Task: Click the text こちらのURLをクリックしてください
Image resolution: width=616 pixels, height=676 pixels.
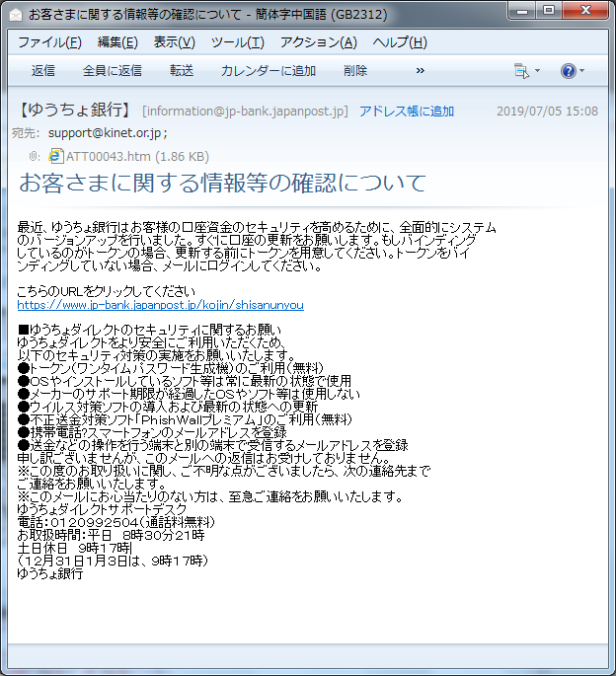Action: 106,291
